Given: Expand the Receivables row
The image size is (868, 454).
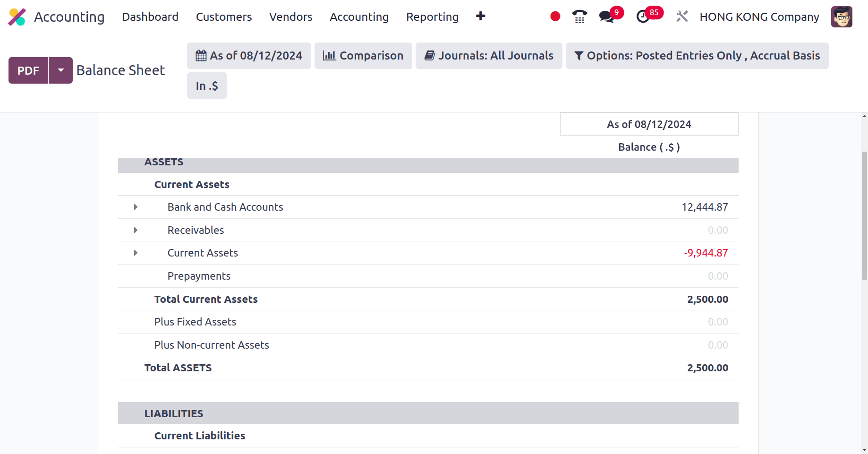Looking at the screenshot, I should pos(136,230).
